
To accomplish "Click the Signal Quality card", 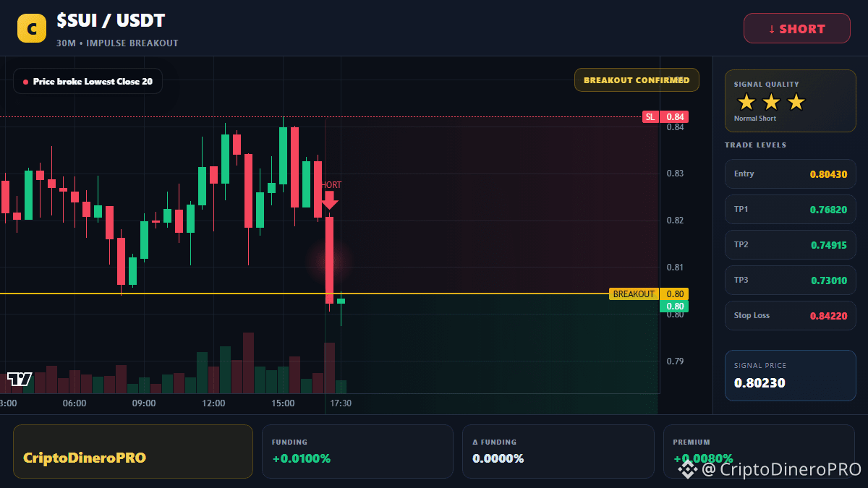I will pos(790,101).
